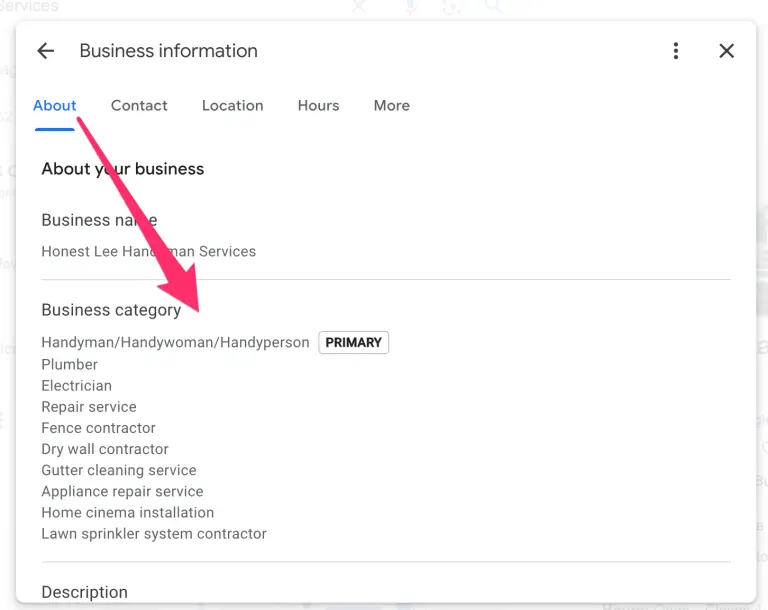Select the Fence contractor category
Image resolution: width=768 pixels, height=610 pixels.
click(x=98, y=428)
